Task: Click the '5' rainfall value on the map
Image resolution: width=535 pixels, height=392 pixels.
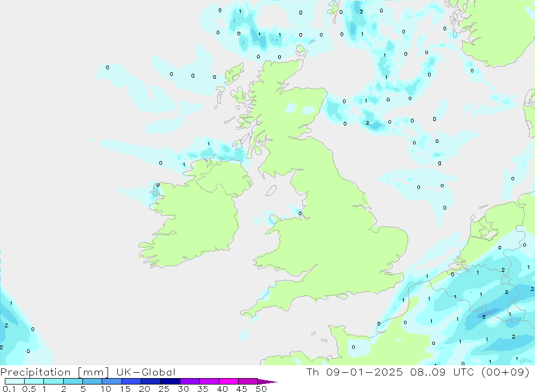Action: point(484,317)
